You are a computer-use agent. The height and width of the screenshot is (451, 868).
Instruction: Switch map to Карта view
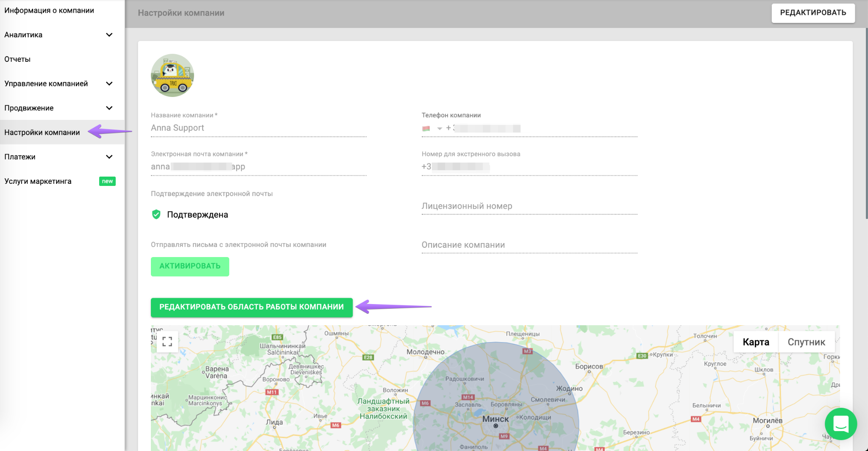(756, 342)
